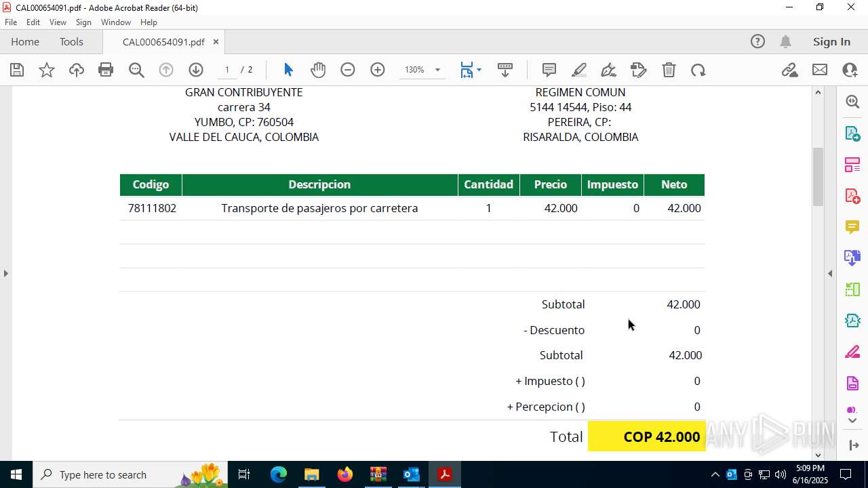Activate the hand pan tool
Image resolution: width=868 pixels, height=488 pixels.
coord(318,70)
